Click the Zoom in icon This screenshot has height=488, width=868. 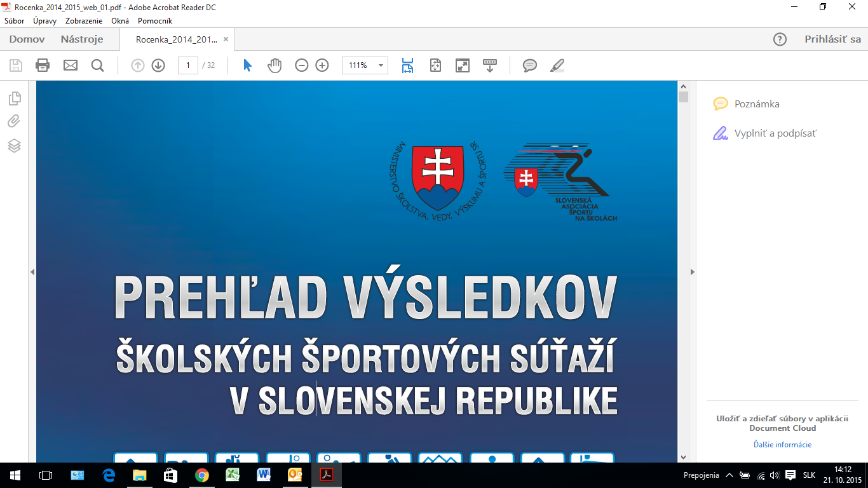tap(323, 65)
